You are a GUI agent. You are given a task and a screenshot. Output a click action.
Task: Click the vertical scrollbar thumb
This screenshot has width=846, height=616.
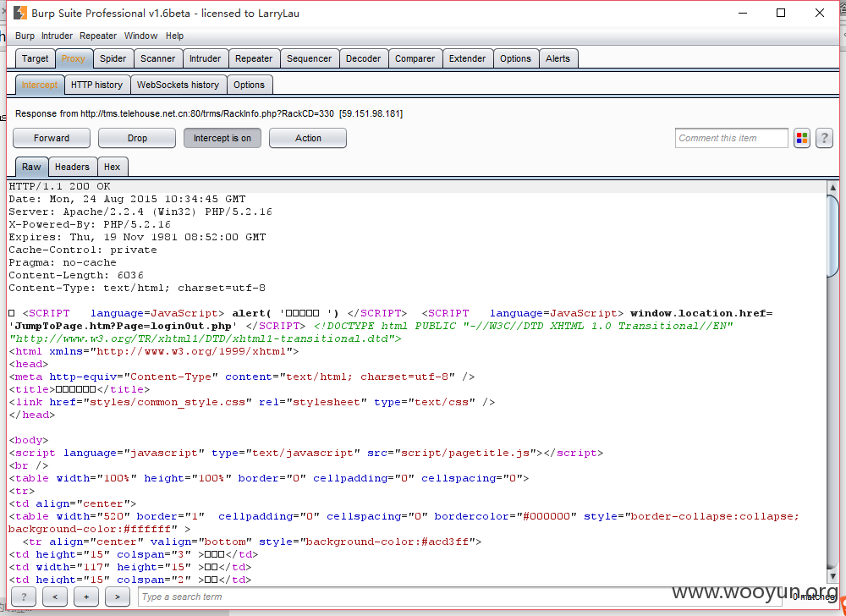point(832,236)
